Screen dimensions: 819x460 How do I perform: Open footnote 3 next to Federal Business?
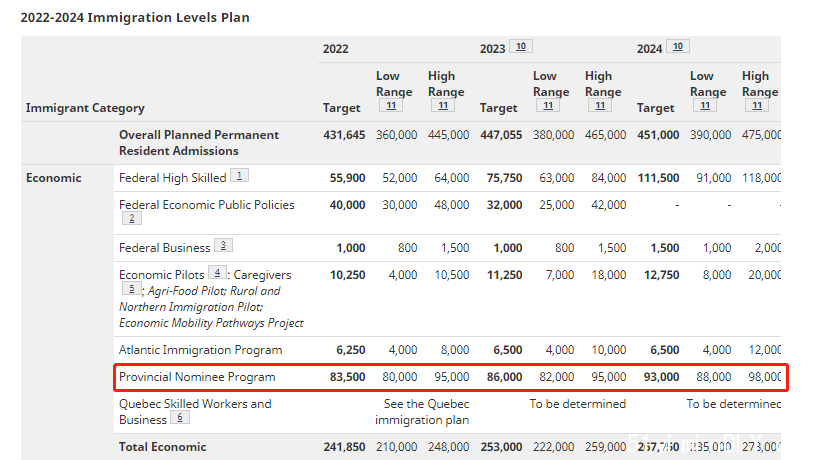224,245
